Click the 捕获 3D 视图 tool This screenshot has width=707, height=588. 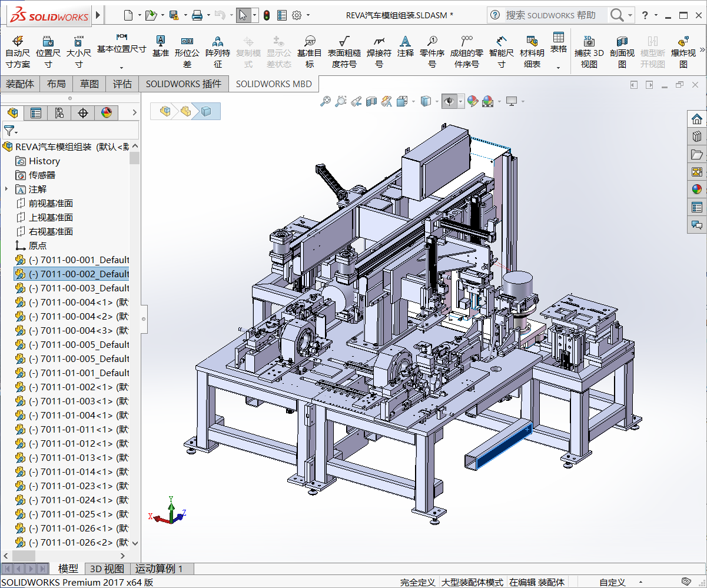589,51
